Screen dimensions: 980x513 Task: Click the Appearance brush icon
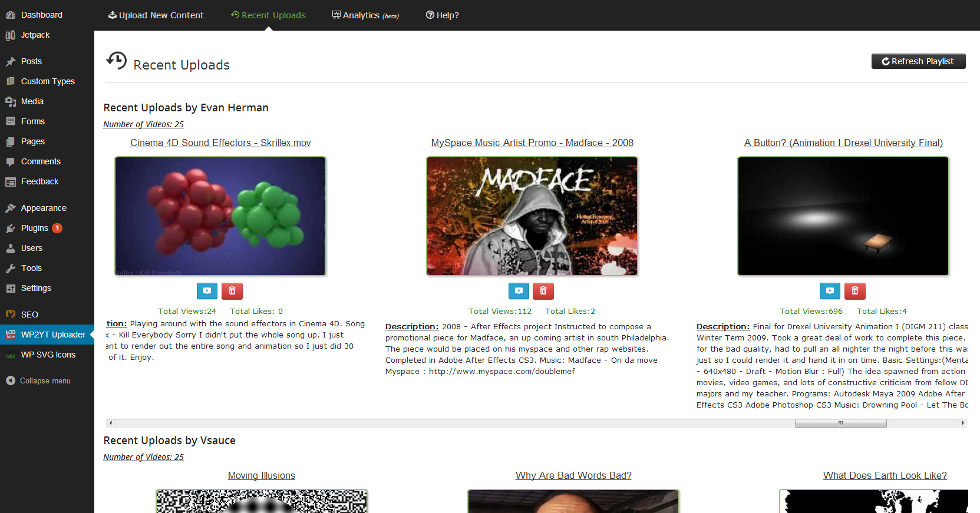11,208
